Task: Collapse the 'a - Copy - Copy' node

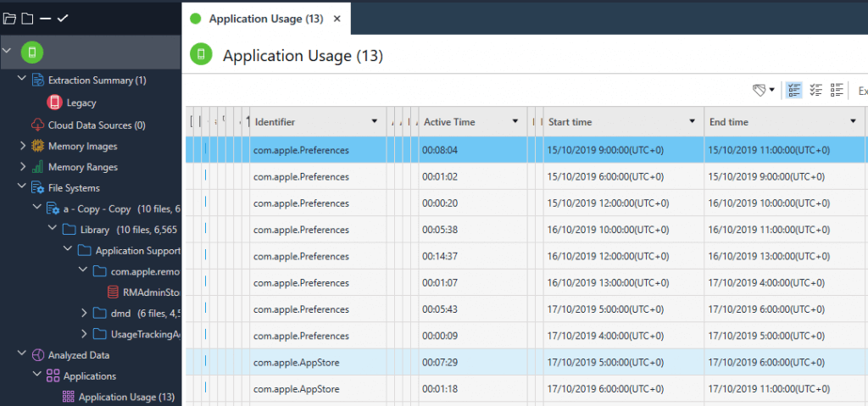Action: [37, 207]
